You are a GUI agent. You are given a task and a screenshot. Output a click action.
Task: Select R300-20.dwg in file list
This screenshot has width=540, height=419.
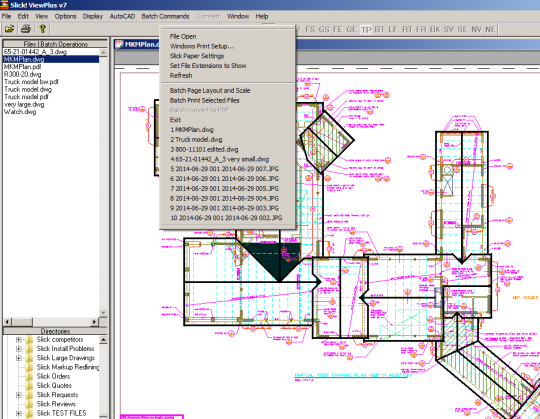tap(22, 74)
